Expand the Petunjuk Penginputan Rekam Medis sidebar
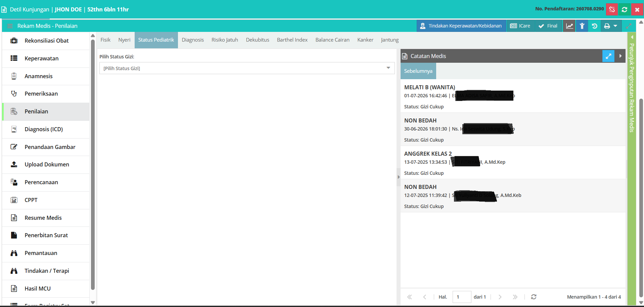644x307 pixels. pos(632,37)
